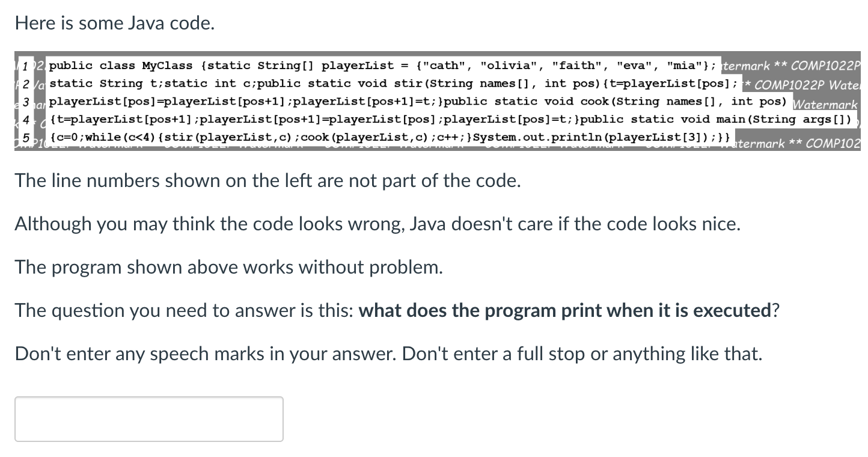Select line number 4 in the code

point(24,120)
